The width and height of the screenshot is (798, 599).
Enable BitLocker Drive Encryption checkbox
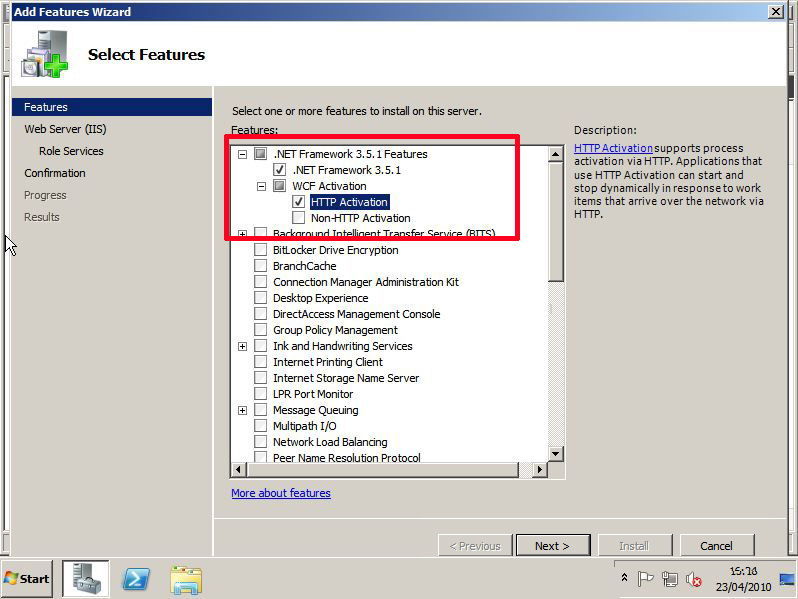261,250
